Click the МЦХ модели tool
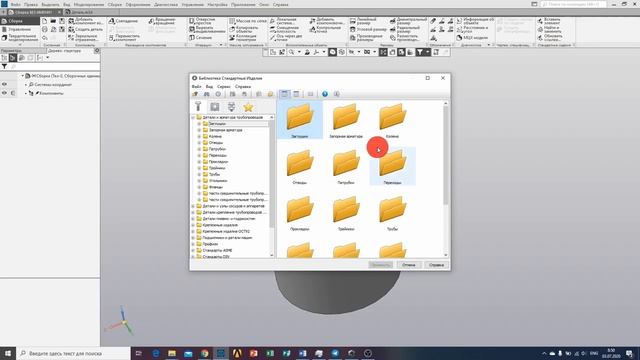The width and height of the screenshot is (640, 360). [472, 38]
